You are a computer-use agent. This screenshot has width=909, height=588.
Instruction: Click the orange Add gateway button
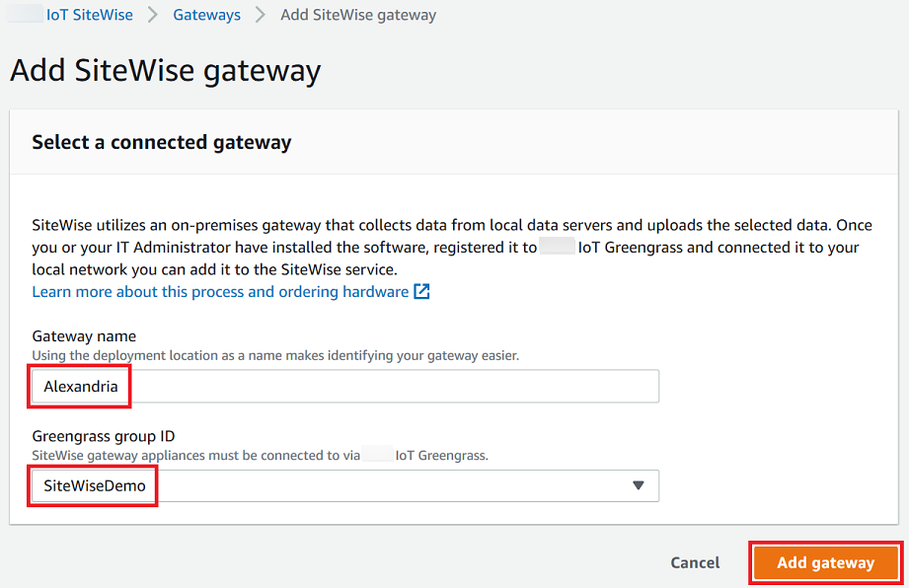tap(825, 562)
